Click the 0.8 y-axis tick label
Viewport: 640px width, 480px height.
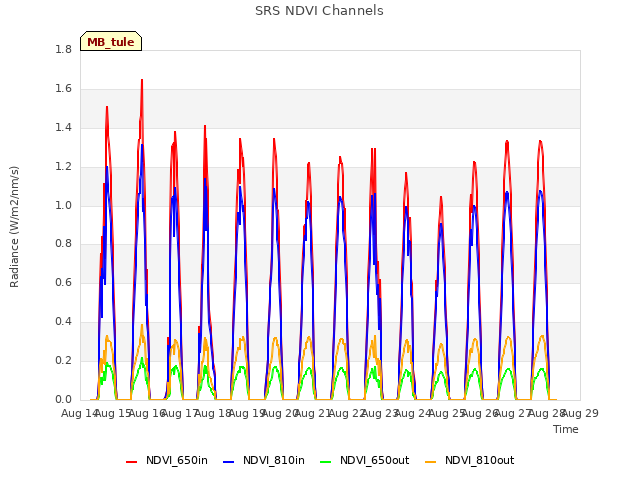pyautogui.click(x=63, y=244)
